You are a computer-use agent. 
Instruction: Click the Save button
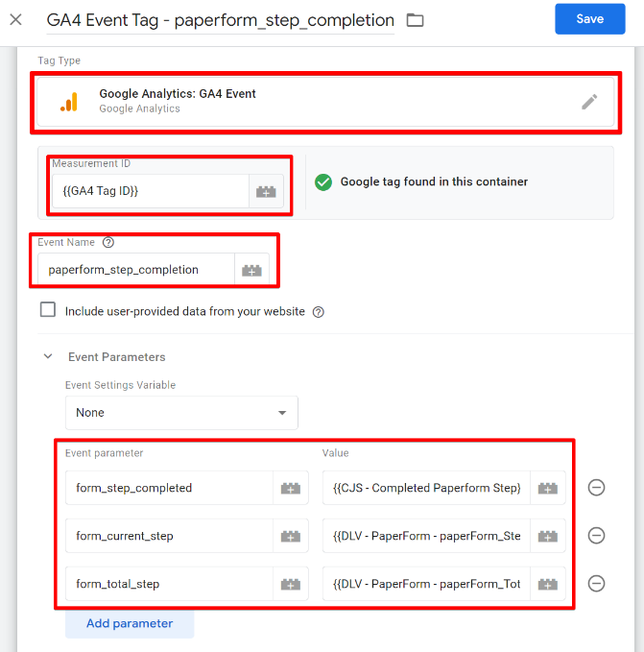[x=589, y=19]
